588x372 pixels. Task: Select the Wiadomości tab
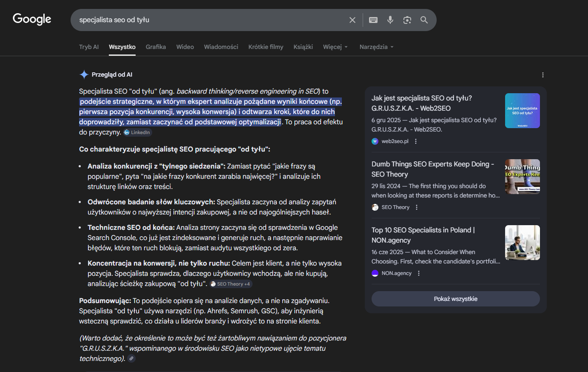click(221, 47)
